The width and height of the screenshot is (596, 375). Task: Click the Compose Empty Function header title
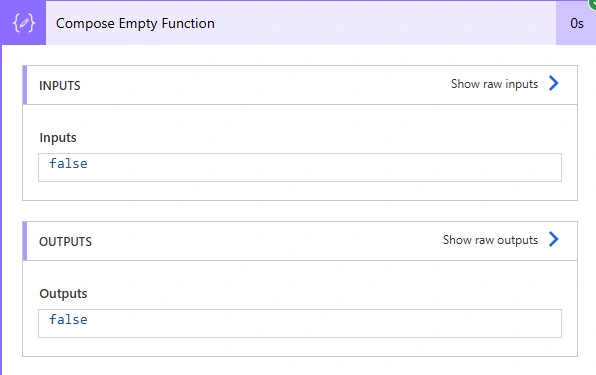135,24
